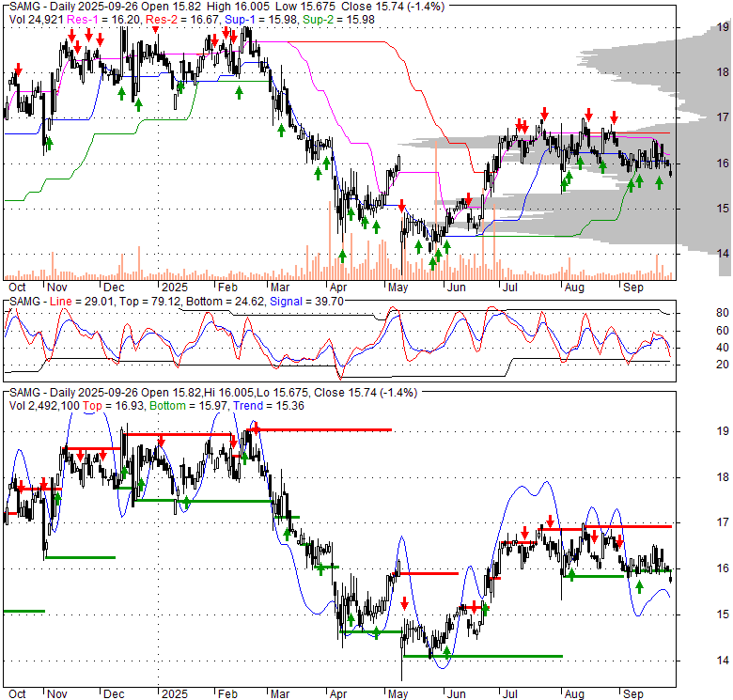The height and width of the screenshot is (700, 733).
Task: Select the Sup-1 = 15.98 legend label
Action: (x=262, y=20)
